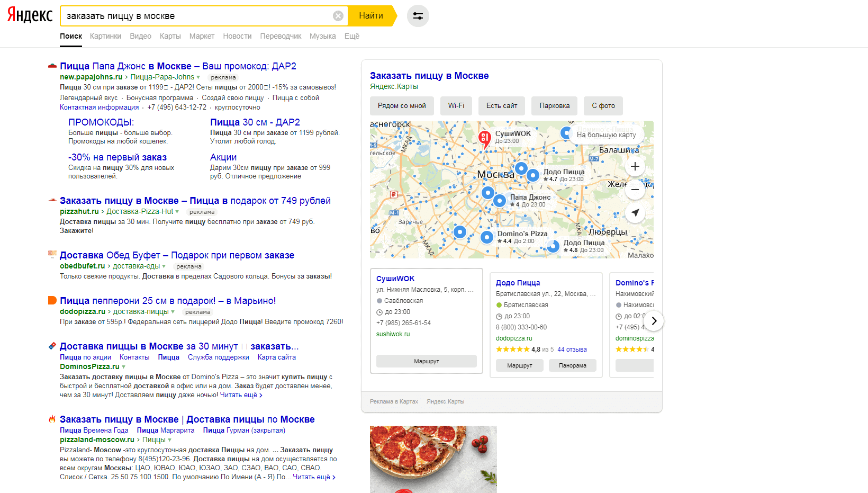Switch to the Маркет tab

202,36
